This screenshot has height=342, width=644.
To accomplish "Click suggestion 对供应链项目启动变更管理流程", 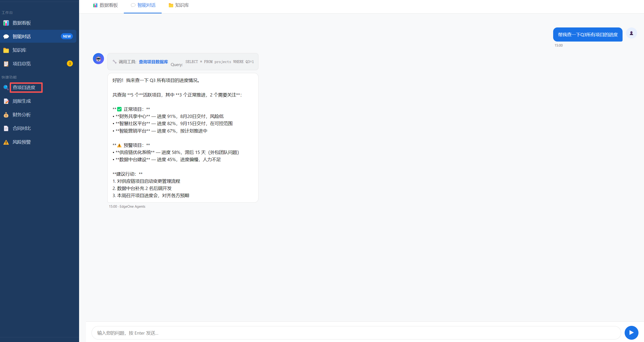I will click(146, 181).
